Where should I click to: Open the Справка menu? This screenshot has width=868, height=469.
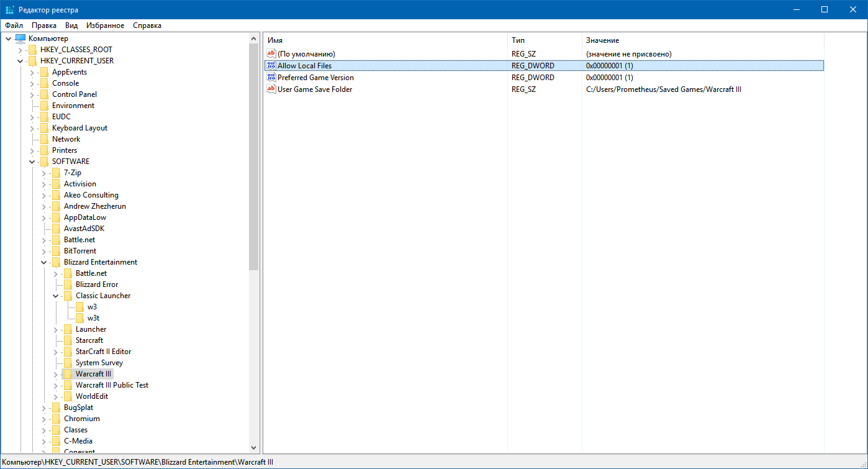click(147, 25)
